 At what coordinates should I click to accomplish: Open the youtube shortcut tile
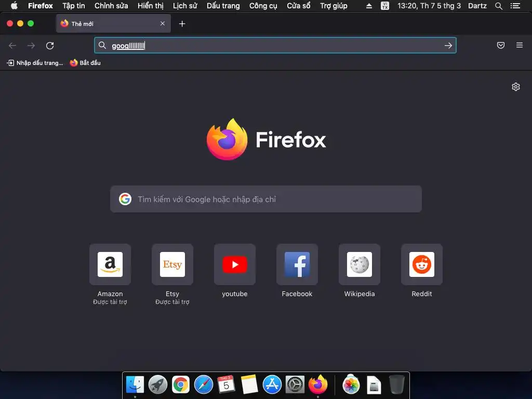coord(235,264)
